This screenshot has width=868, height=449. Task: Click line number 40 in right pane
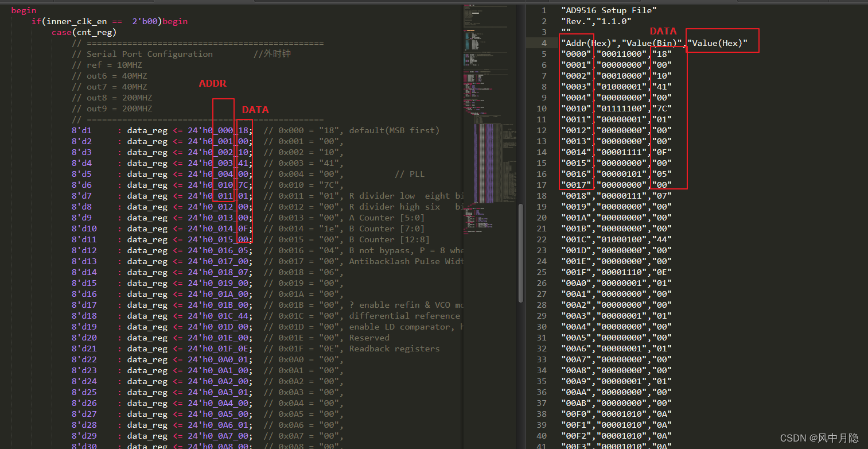click(x=542, y=436)
